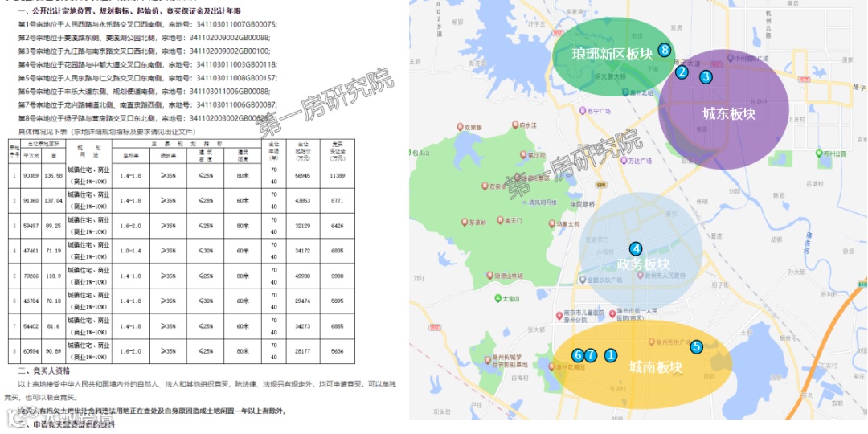Image resolution: width=868 pixels, height=434 pixels.
Task: Click parcel number 341103011006GB00087
Action: pyautogui.click(x=234, y=104)
